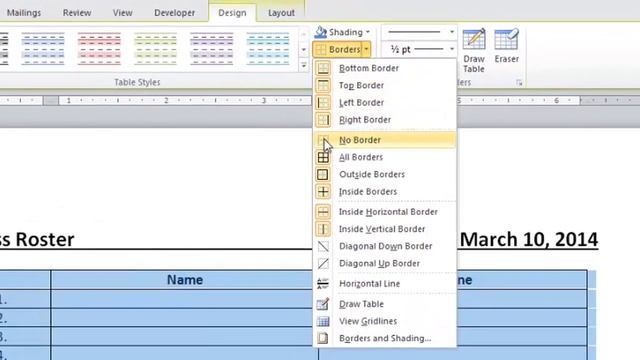
Task: Choose All Borders menu entry
Action: 385,157
